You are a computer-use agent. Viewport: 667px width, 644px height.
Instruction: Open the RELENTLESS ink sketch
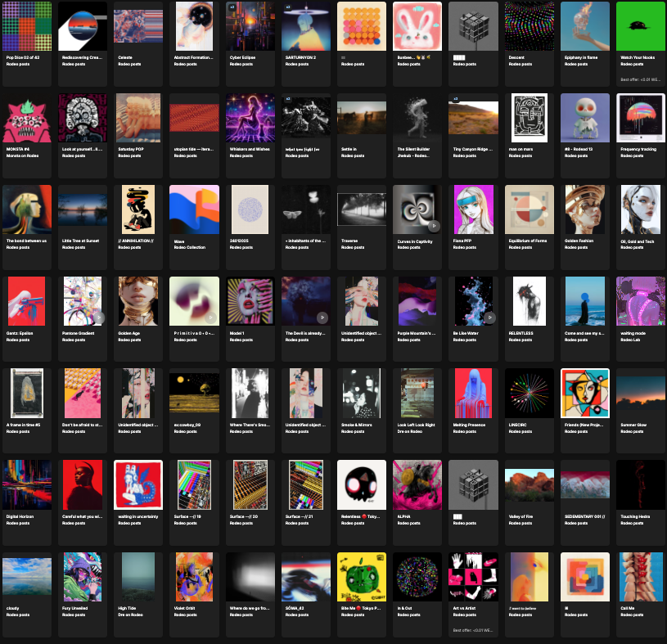(530, 301)
